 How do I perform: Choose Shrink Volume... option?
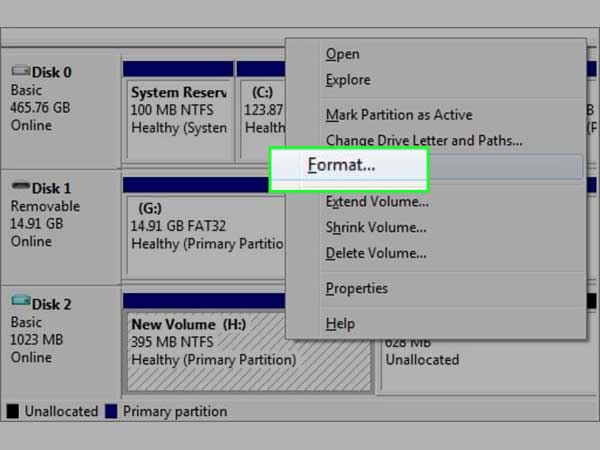point(376,227)
